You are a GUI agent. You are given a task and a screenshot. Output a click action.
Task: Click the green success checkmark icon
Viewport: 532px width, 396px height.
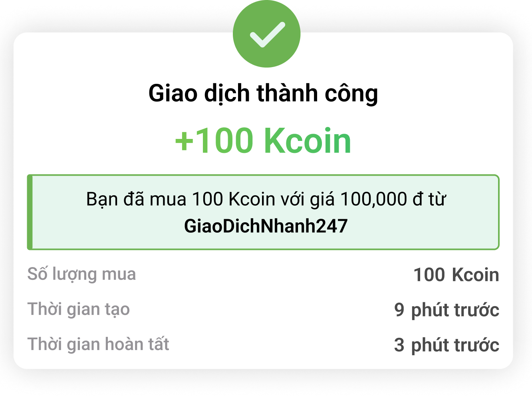coord(266,34)
